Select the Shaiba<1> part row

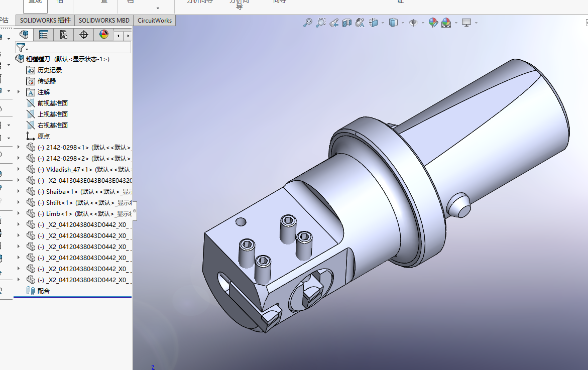79,192
